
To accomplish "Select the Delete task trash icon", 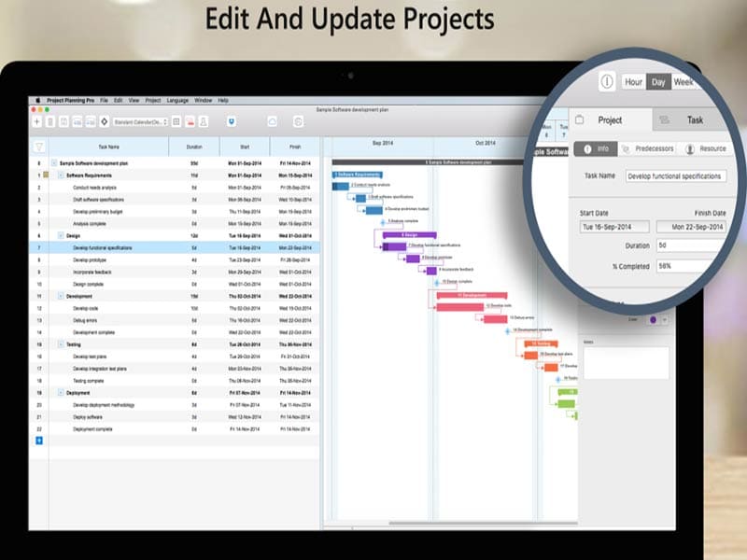I will [x=49, y=120].
